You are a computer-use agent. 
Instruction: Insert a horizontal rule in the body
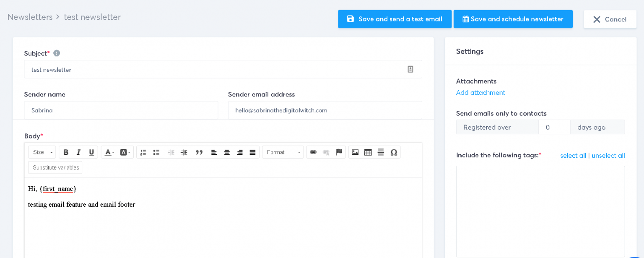coord(381,152)
